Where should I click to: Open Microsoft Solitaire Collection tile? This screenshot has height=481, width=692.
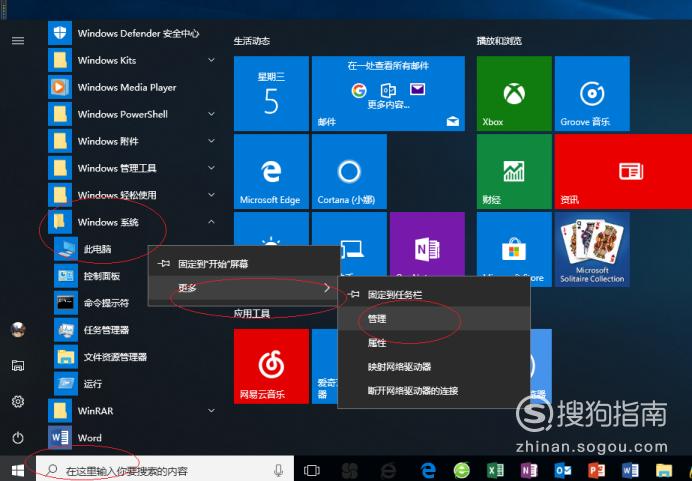pos(592,249)
